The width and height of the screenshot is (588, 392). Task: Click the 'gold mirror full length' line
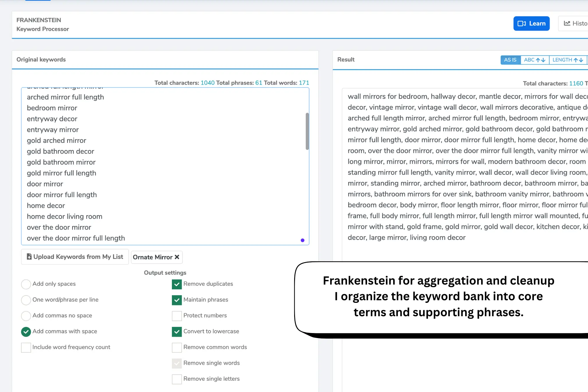pos(62,173)
